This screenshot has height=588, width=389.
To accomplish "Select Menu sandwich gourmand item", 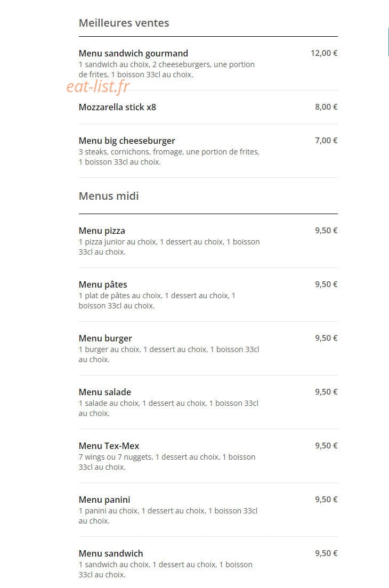I will pos(208,63).
